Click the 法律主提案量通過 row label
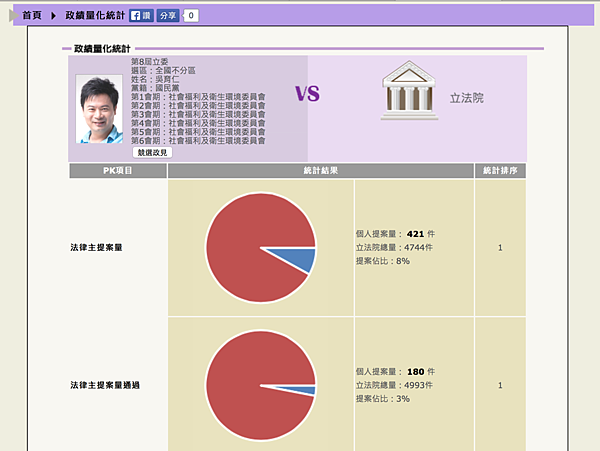Screen dimensions: 600x451 (105, 385)
